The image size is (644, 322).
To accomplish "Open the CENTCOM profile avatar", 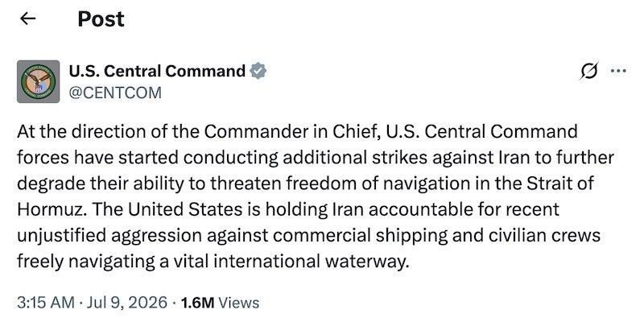I will coord(38,81).
